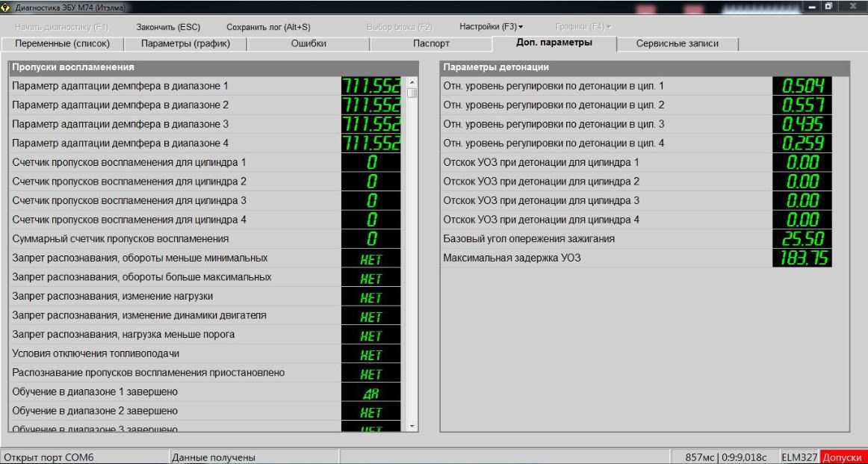Click 'Суммарный счетчик пропусков воспламенения' row

(206, 238)
